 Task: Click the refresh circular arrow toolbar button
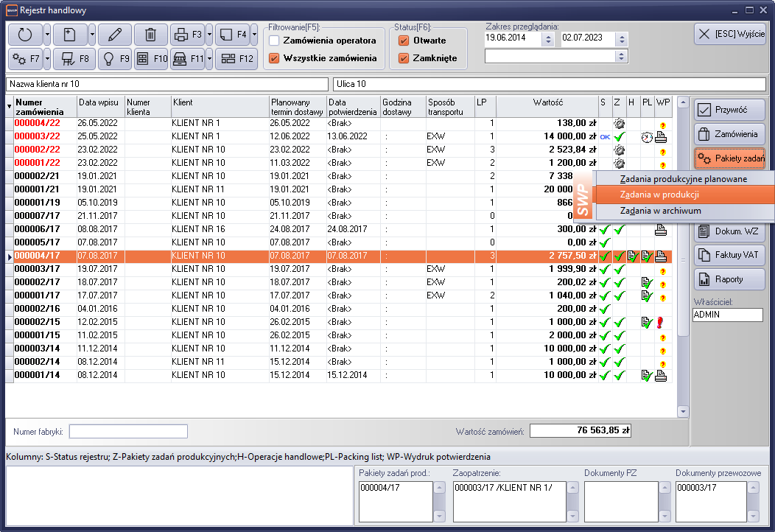point(25,34)
